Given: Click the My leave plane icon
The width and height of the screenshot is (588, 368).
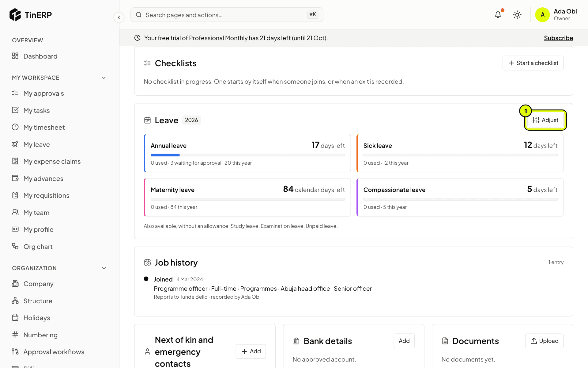Looking at the screenshot, I should pos(15,144).
